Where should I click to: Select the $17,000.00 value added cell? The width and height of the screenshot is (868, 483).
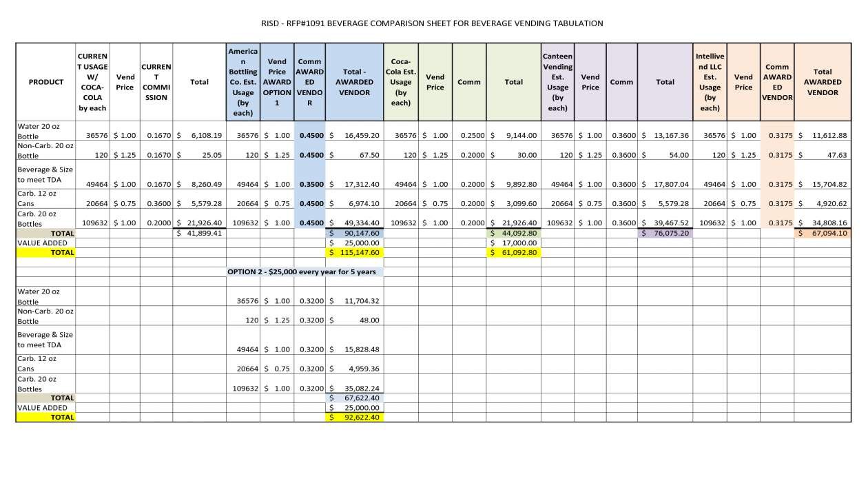(x=513, y=243)
